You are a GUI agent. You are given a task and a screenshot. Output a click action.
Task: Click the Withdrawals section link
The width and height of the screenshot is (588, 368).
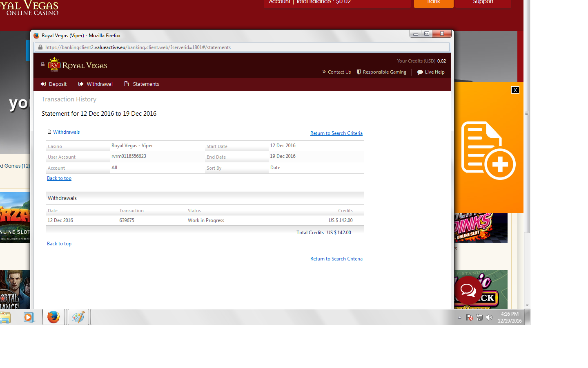tap(66, 132)
